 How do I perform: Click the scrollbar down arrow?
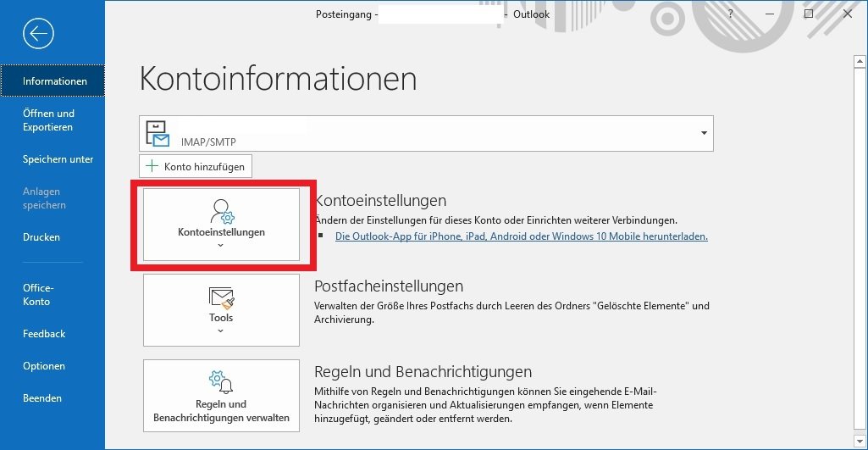tap(860, 442)
